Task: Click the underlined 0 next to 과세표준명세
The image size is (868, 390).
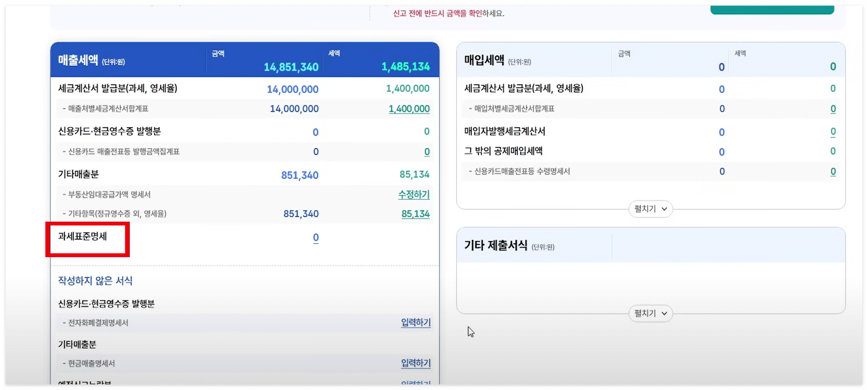Action: point(315,238)
